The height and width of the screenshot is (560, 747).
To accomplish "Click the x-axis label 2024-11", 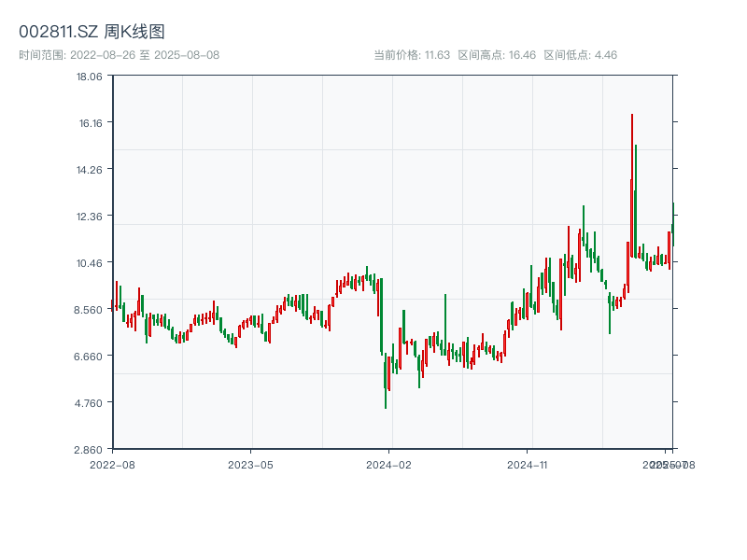I will [527, 465].
